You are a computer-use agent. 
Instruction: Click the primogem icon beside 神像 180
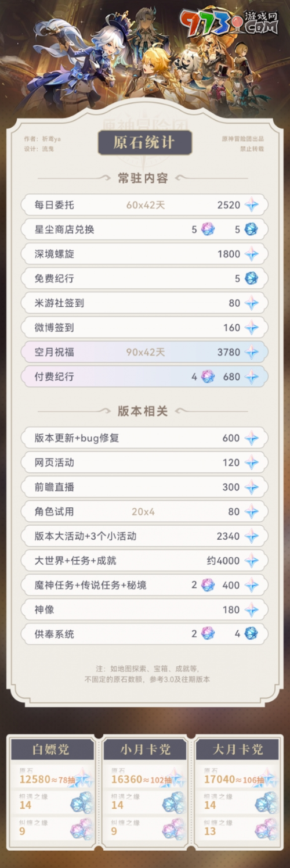251,609
